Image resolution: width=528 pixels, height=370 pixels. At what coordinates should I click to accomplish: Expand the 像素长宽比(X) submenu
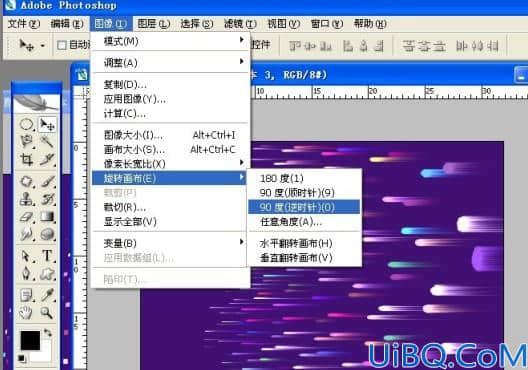170,164
